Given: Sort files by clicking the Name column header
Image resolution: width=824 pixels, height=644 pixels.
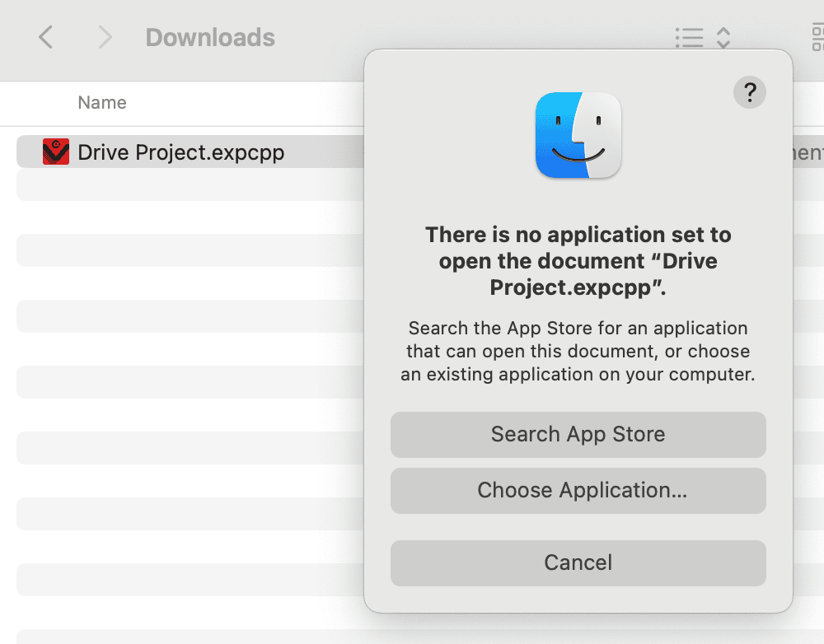Looking at the screenshot, I should 101,102.
